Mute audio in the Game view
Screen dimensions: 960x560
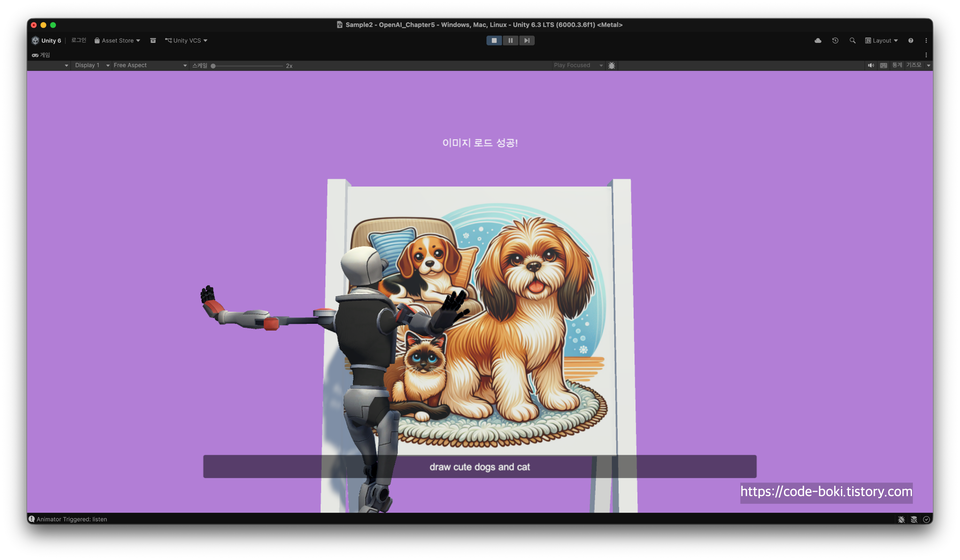(871, 66)
